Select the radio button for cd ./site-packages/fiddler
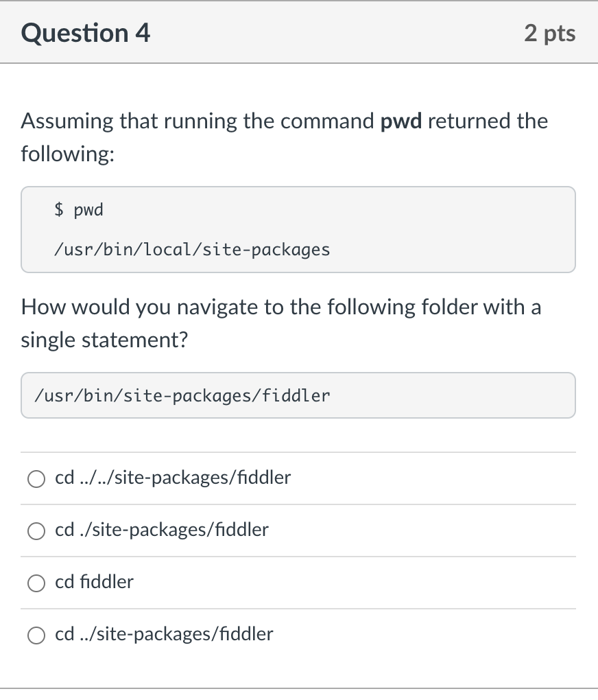The image size is (598, 700). pyautogui.click(x=36, y=530)
